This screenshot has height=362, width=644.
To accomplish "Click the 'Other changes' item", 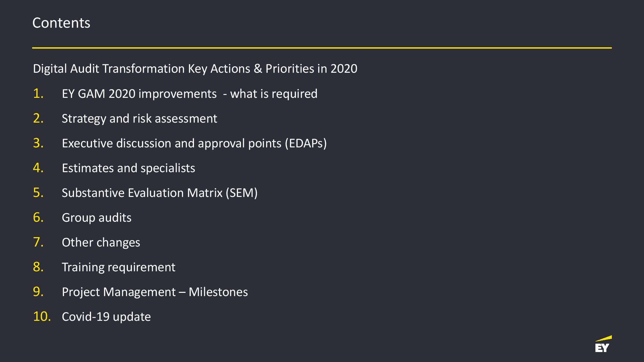I will [101, 243].
